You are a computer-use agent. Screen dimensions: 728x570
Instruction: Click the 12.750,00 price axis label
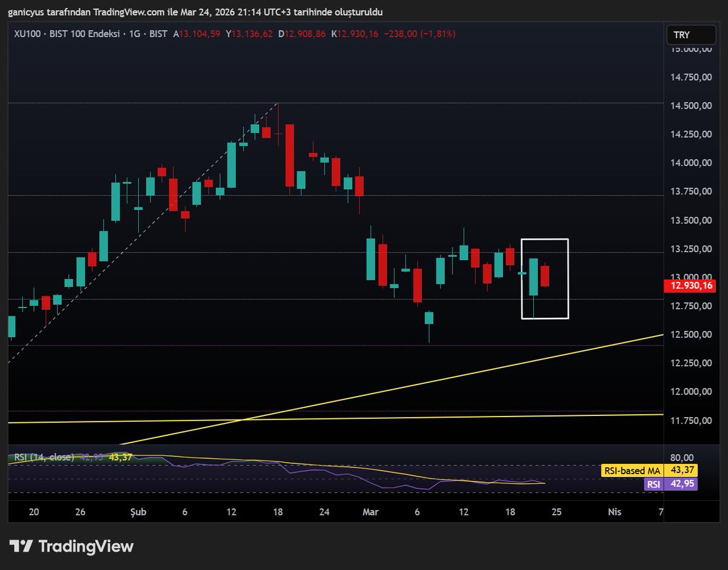(x=690, y=306)
